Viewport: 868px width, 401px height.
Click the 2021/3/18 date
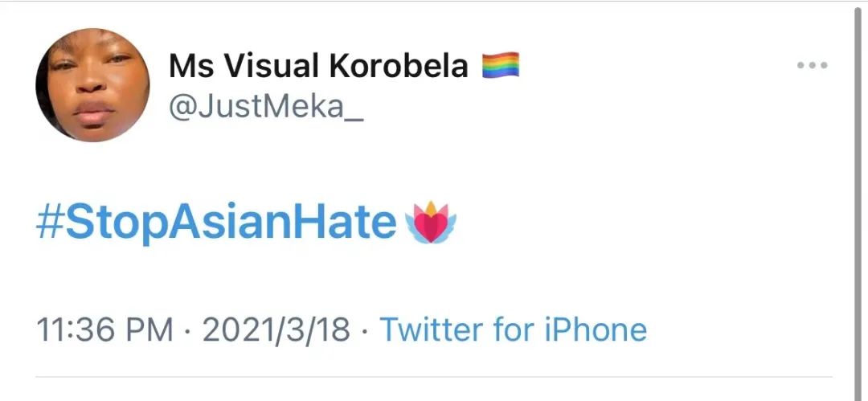pos(276,329)
